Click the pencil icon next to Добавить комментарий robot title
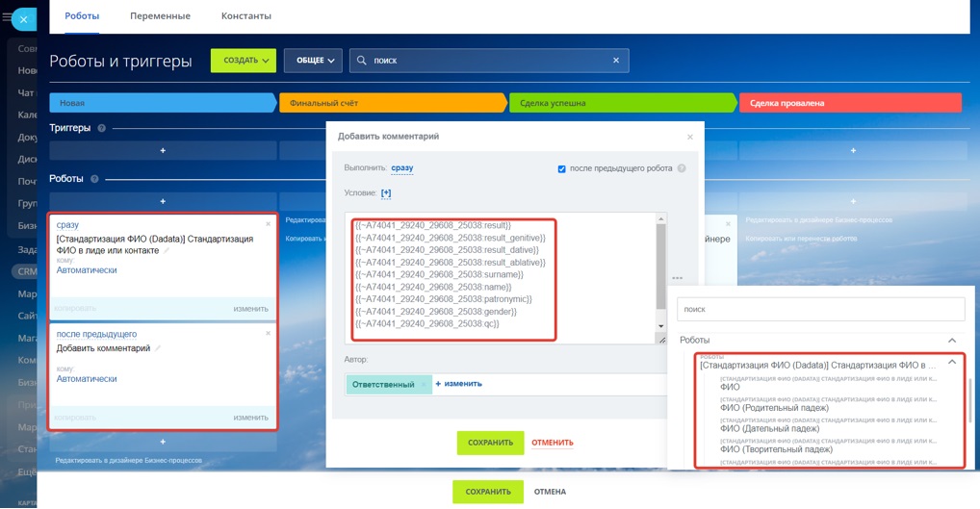 pos(158,348)
